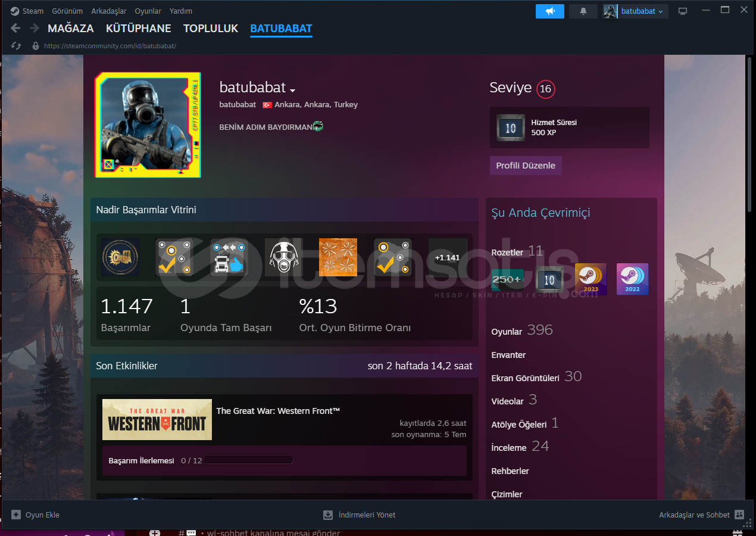Screen dimensions: 756x536
Task: Open the Yardım menu
Action: (x=181, y=11)
